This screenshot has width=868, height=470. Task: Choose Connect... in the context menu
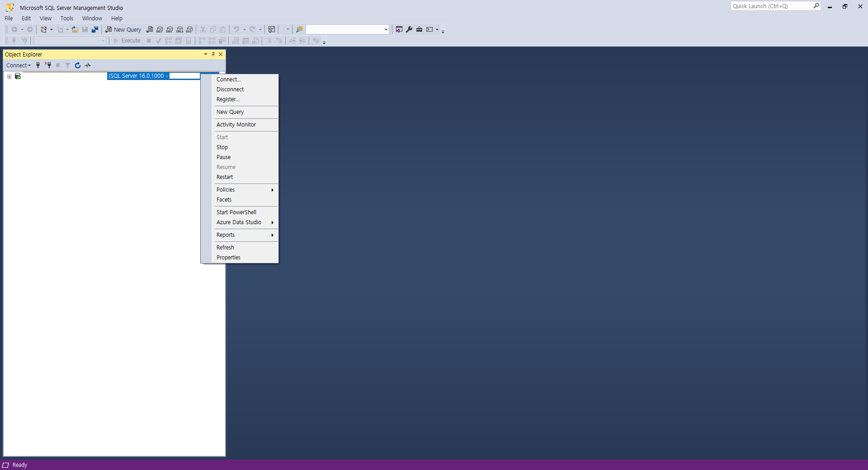[x=240, y=80]
